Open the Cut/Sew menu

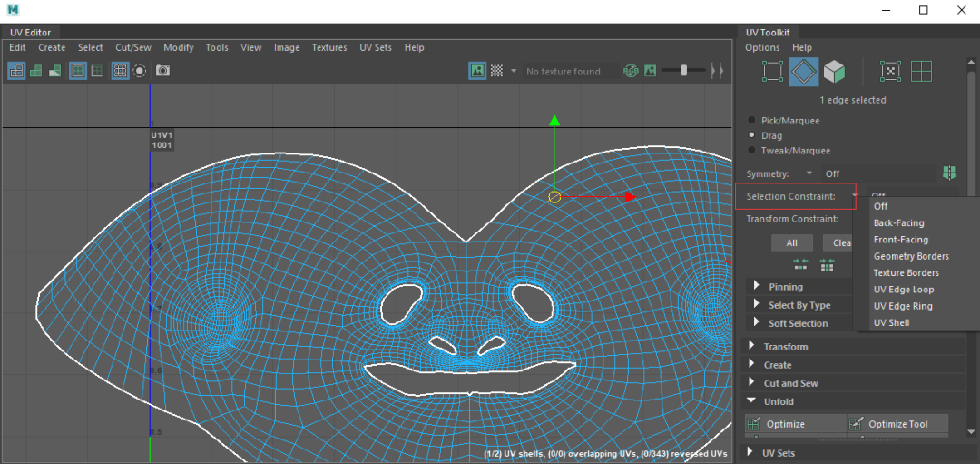coord(133,47)
